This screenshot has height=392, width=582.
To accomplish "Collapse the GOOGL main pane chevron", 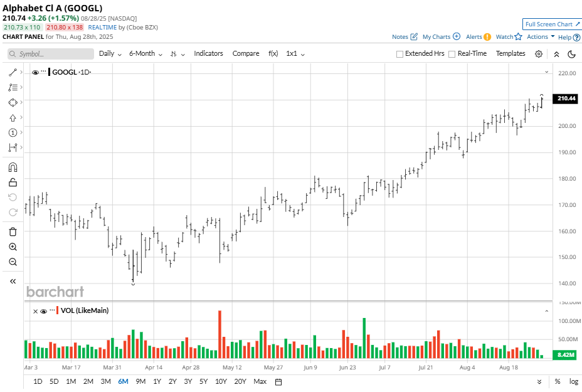I will click(547, 72).
